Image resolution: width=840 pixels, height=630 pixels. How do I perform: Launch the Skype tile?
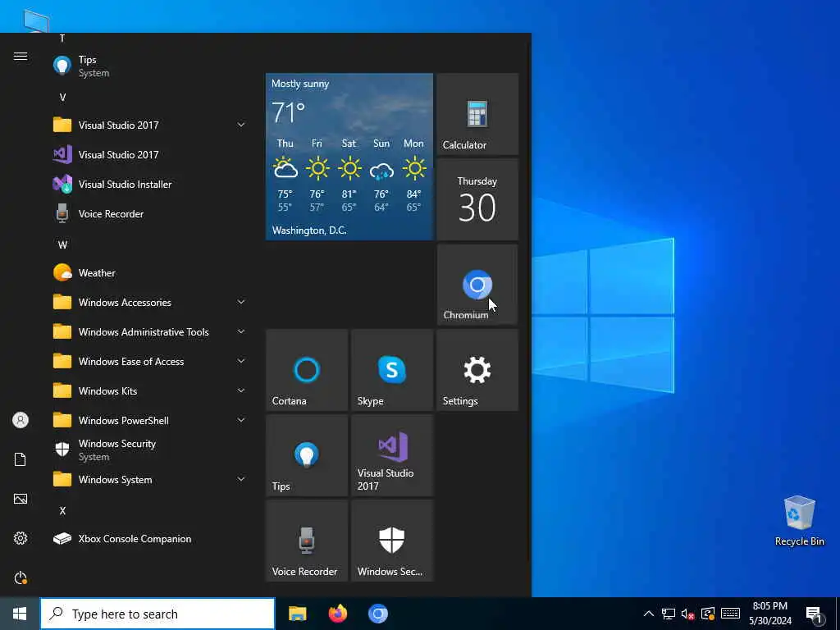point(392,370)
